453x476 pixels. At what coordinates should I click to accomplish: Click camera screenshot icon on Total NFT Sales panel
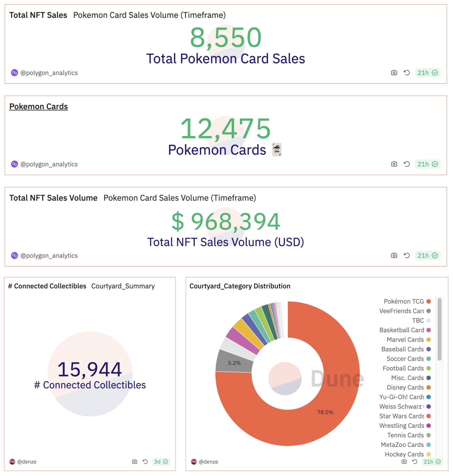click(x=394, y=73)
